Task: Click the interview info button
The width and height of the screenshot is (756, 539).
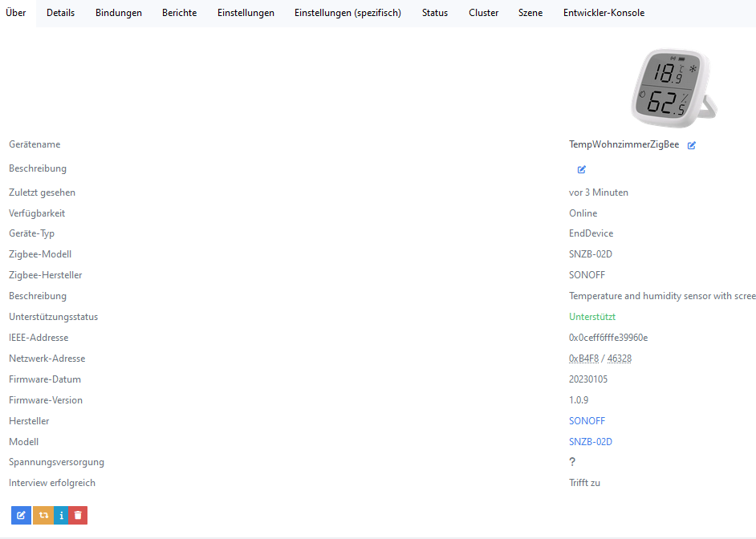Action: [62, 515]
